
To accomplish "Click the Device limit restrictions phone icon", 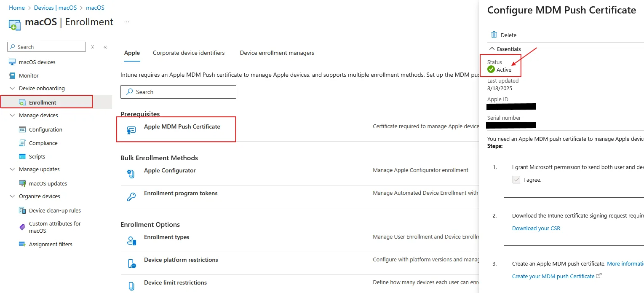I will pos(131,286).
